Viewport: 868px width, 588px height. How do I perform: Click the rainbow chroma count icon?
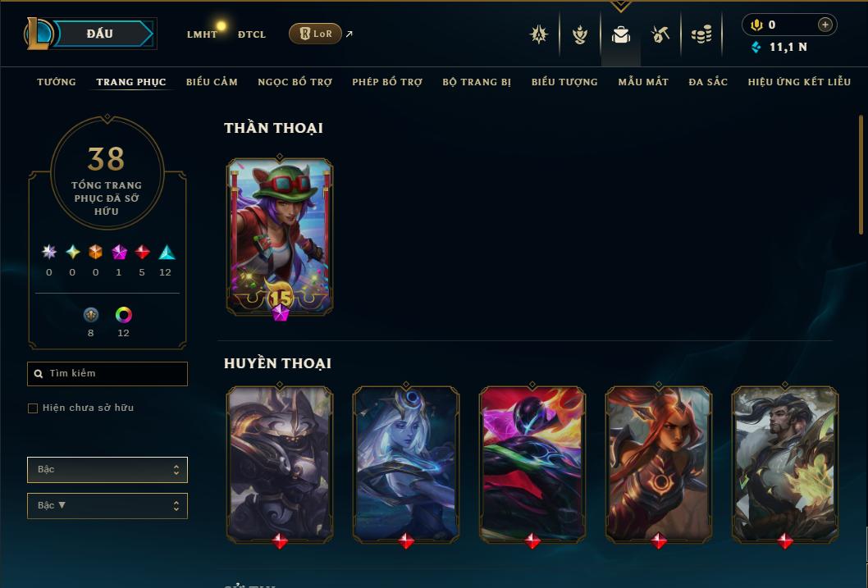click(x=123, y=315)
